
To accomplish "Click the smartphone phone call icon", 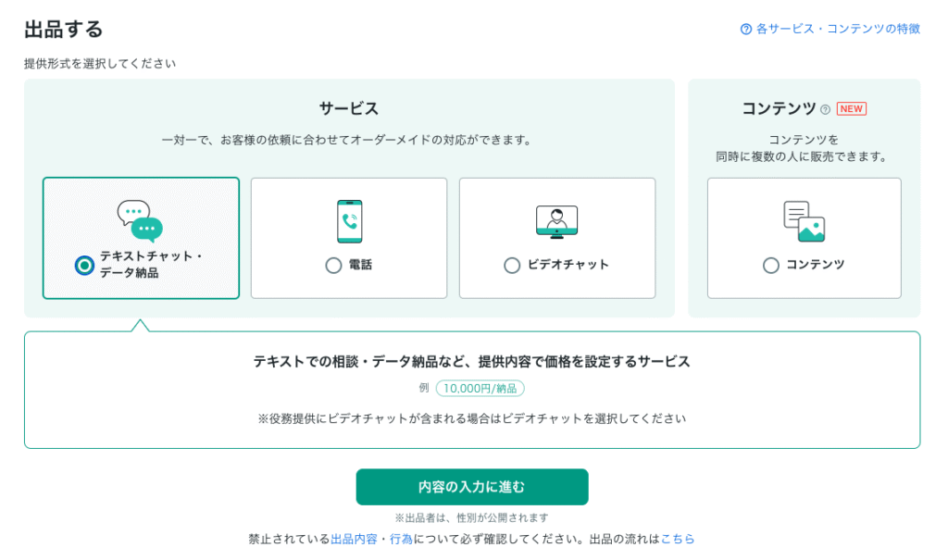I will [x=349, y=221].
